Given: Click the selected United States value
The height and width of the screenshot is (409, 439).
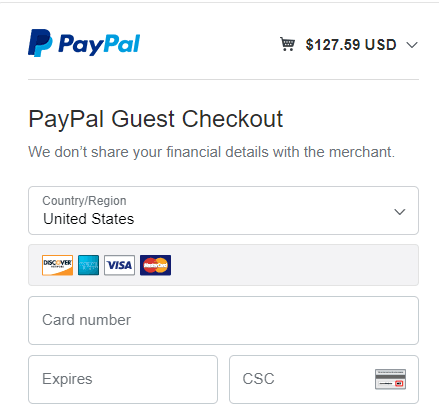Looking at the screenshot, I should pyautogui.click(x=88, y=219).
